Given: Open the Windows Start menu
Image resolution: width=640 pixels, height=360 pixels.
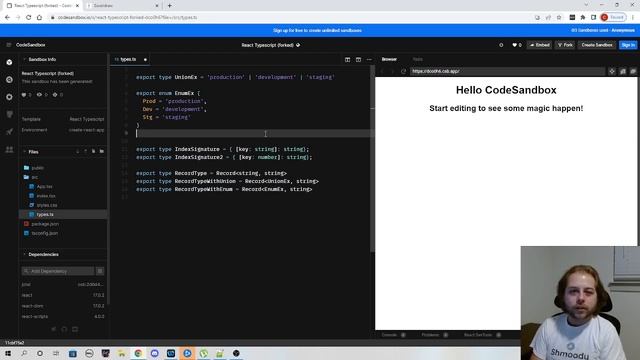Looking at the screenshot, I should point(8,353).
